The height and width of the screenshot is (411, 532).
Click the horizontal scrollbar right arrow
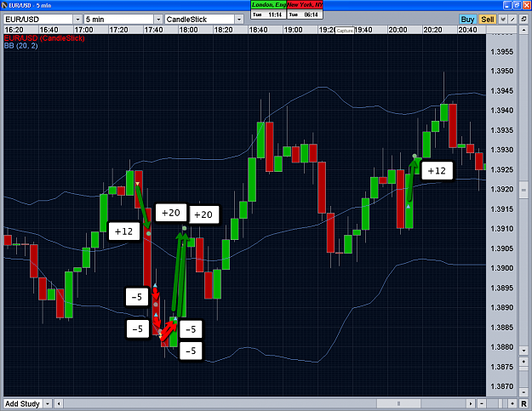click(x=471, y=403)
